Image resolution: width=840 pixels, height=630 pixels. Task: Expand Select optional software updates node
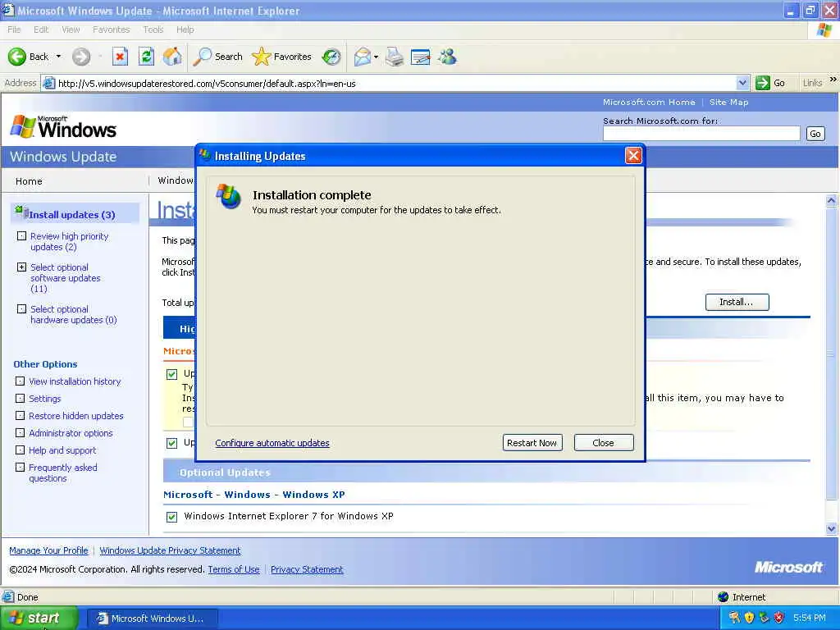pyautogui.click(x=21, y=267)
